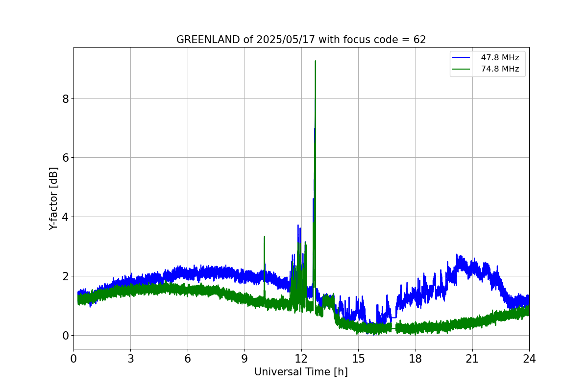Click x-axis tick label 21
Viewport: 588px width, 392px height.
(472, 359)
